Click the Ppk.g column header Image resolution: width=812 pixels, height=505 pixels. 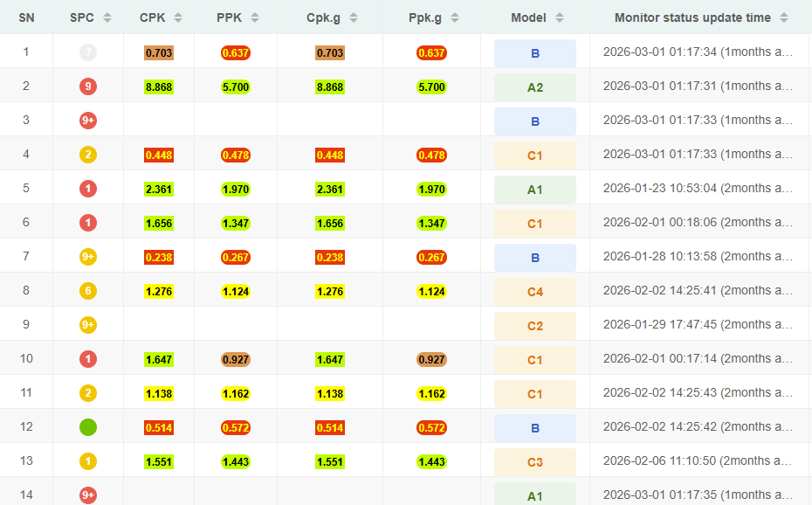point(424,17)
